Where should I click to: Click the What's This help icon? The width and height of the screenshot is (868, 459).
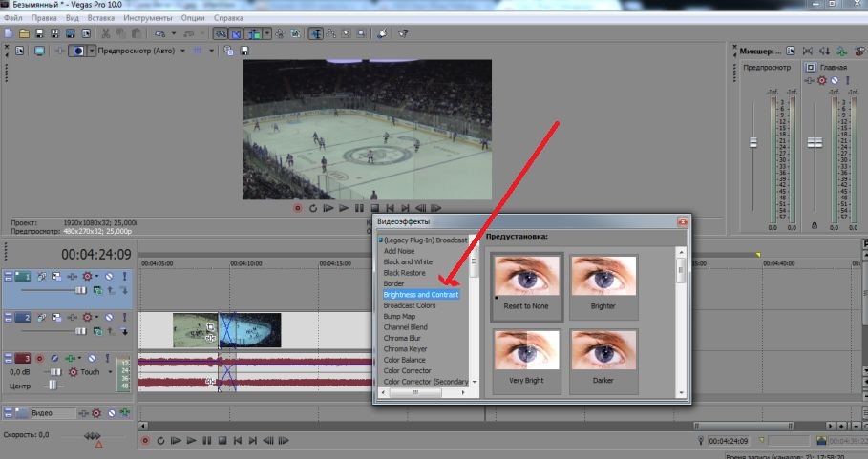(x=403, y=33)
